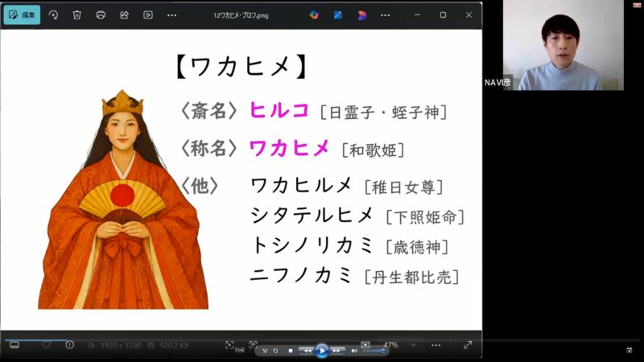Toggle repeat in the media player overlay
This screenshot has height=362, width=644.
tap(275, 351)
